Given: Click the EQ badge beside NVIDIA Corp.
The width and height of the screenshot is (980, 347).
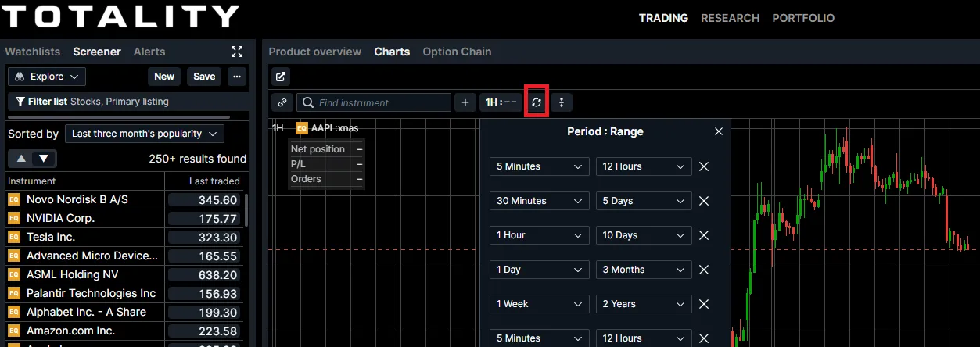Looking at the screenshot, I should tap(13, 218).
